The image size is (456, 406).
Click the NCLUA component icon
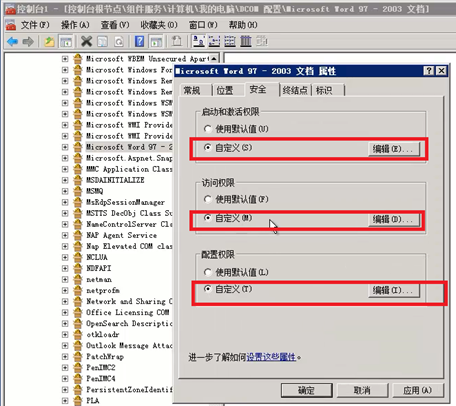(77, 257)
